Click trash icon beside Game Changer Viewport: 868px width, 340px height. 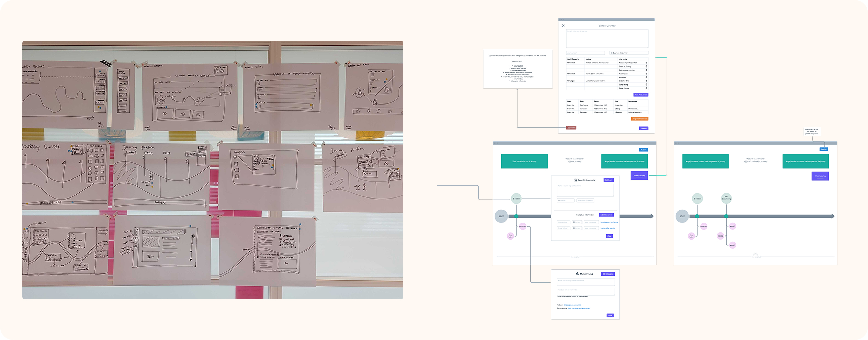tap(646, 88)
